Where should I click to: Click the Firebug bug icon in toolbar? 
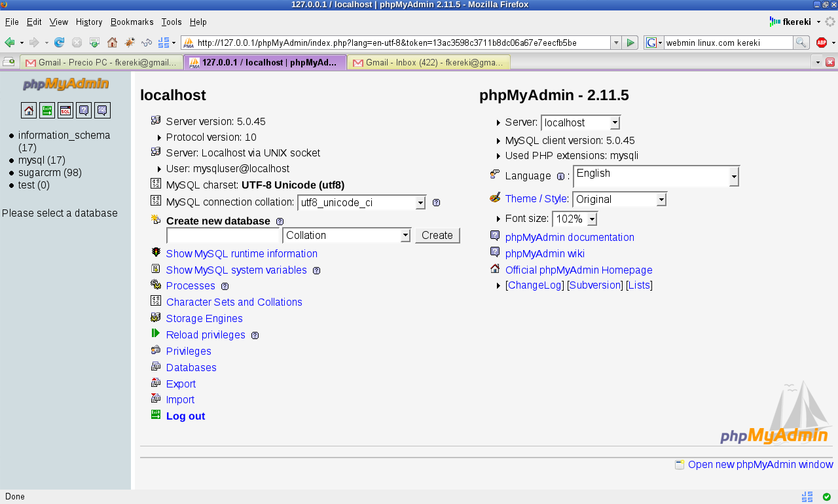[130, 43]
